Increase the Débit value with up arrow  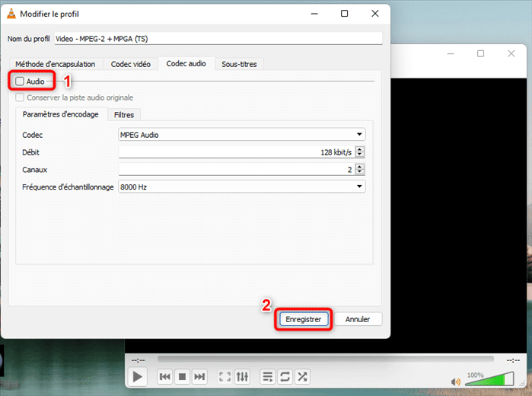[360, 149]
